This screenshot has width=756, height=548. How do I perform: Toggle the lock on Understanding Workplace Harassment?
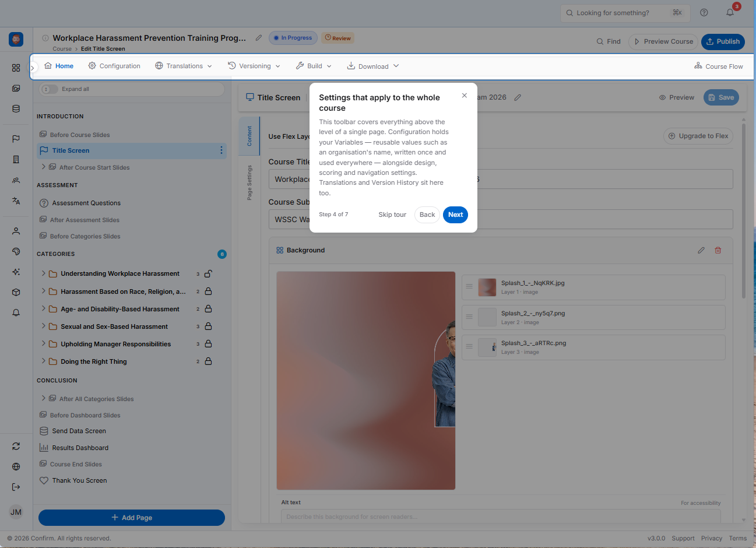coord(208,273)
